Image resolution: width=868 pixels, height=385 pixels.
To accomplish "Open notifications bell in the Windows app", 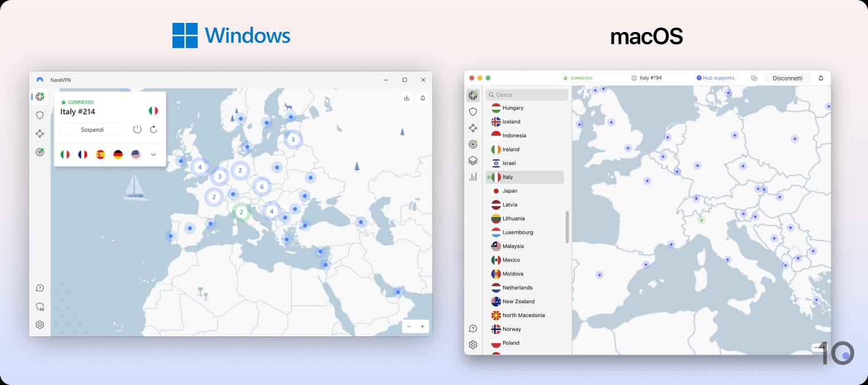I will [x=423, y=98].
